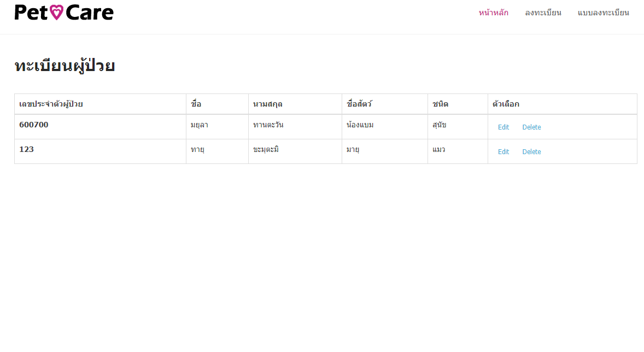
Task: Click the ทะเบียนผู้ป่วย page heading
Action: [x=65, y=66]
